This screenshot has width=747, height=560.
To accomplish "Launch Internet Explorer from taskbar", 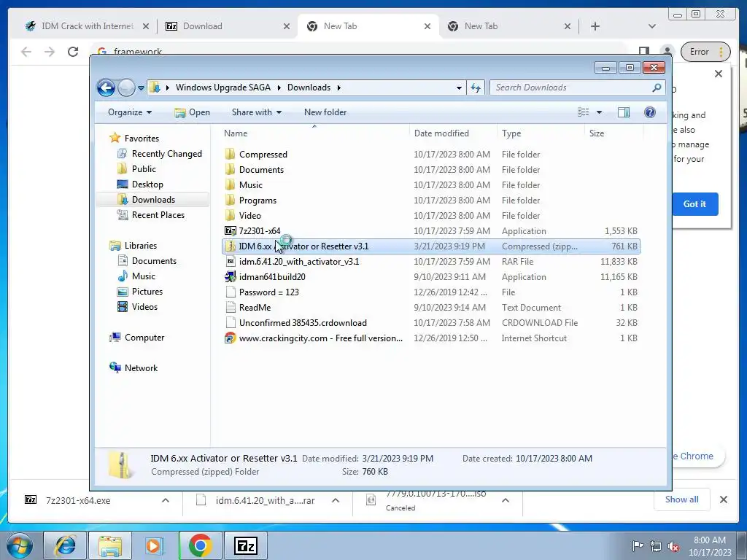I will 65,545.
